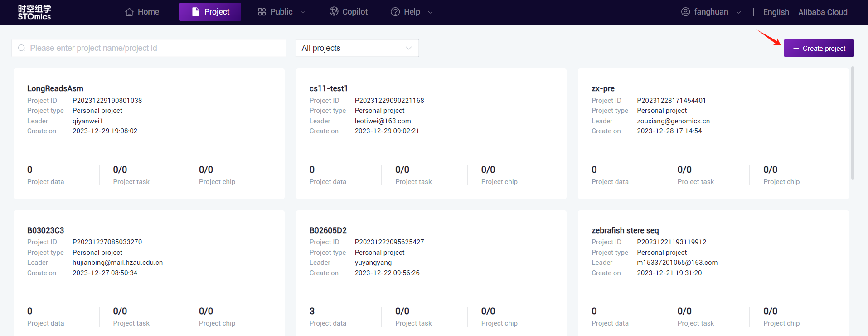This screenshot has width=868, height=336.
Task: Click zebrafish stere seq Project task count
Action: click(684, 311)
